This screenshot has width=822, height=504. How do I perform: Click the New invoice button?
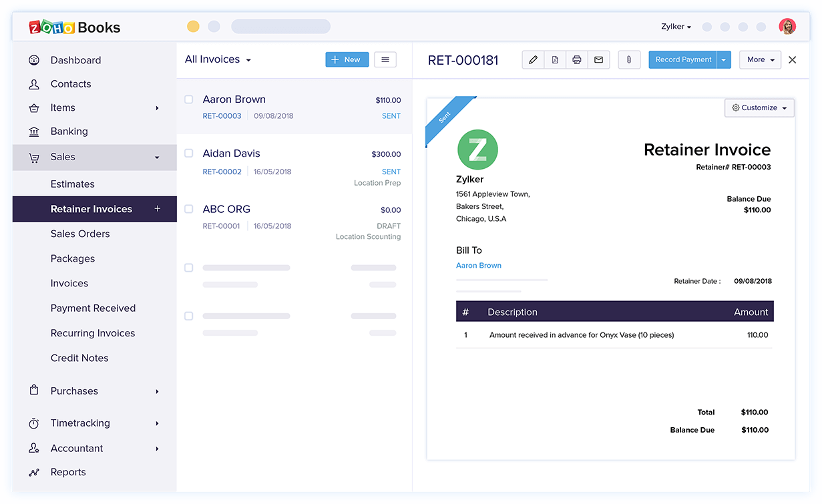[x=347, y=59]
